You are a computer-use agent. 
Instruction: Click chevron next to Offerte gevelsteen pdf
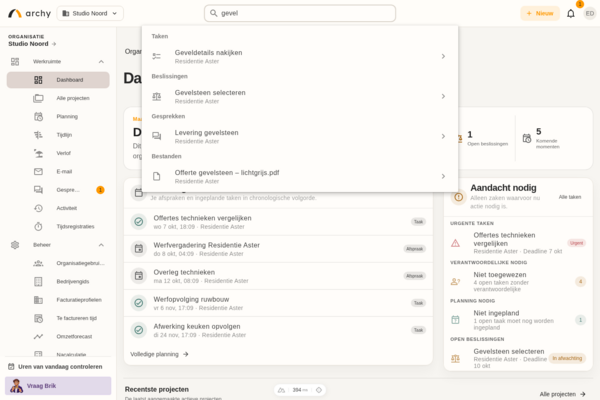click(x=443, y=176)
